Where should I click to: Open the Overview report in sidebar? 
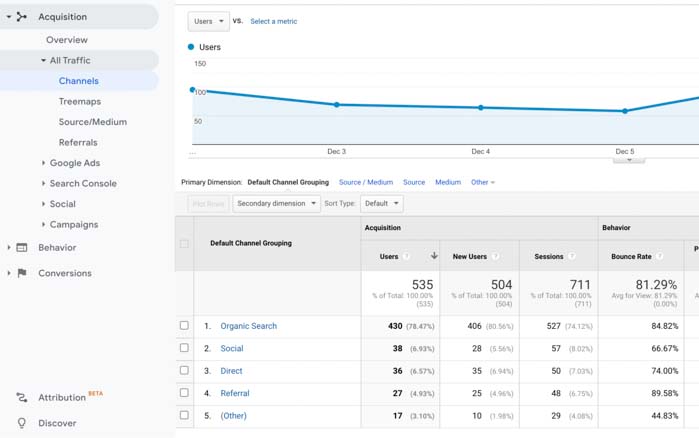[67, 40]
